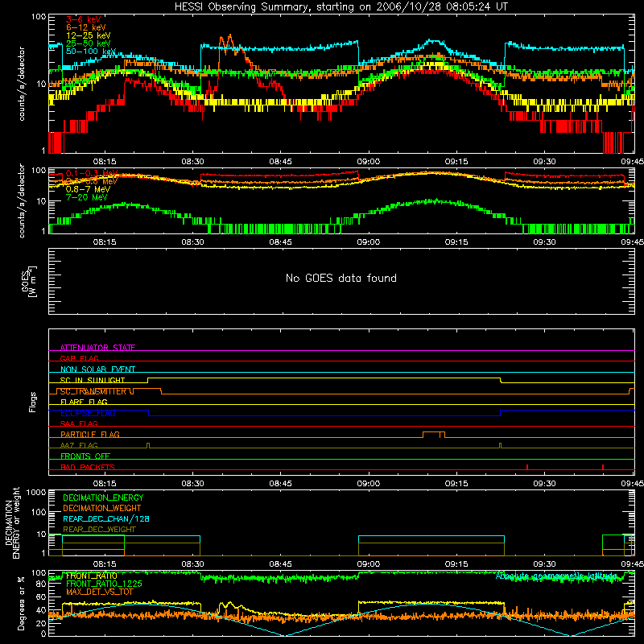
Task: Click the PARTICLE_FLAG label
Action: 89,434
